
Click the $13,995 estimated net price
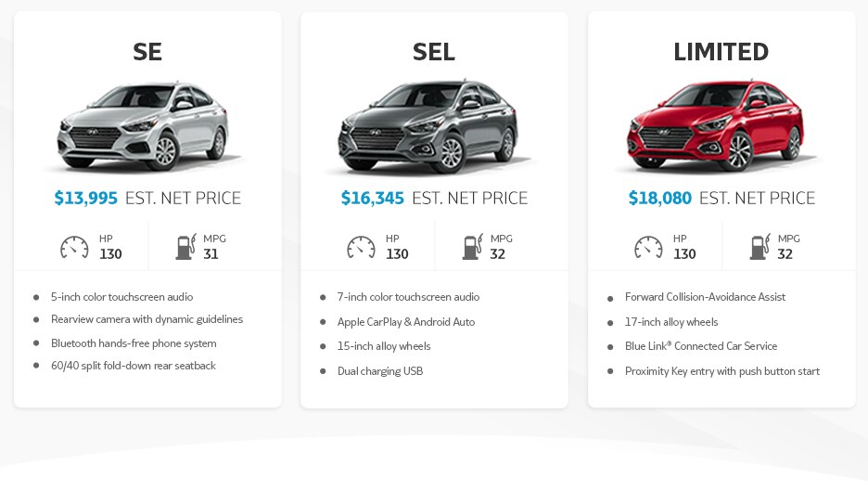86,198
